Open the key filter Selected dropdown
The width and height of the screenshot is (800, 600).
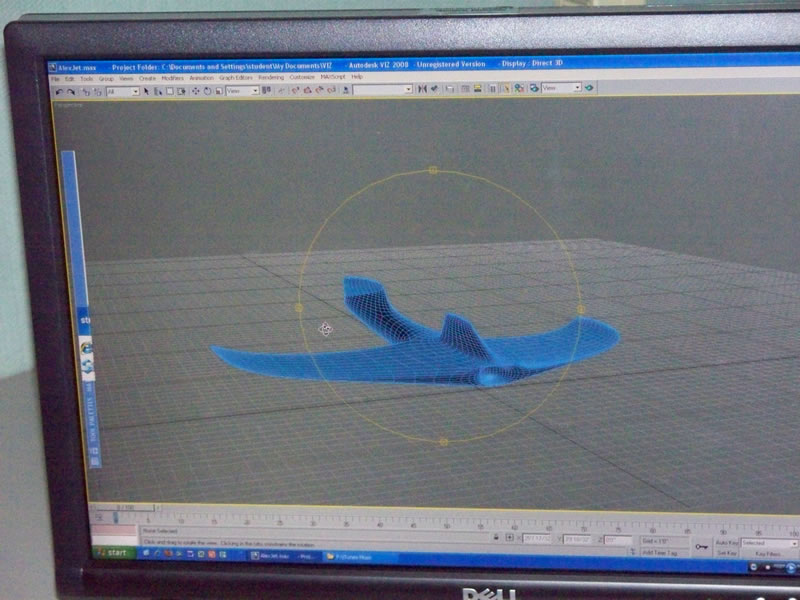(x=770, y=543)
